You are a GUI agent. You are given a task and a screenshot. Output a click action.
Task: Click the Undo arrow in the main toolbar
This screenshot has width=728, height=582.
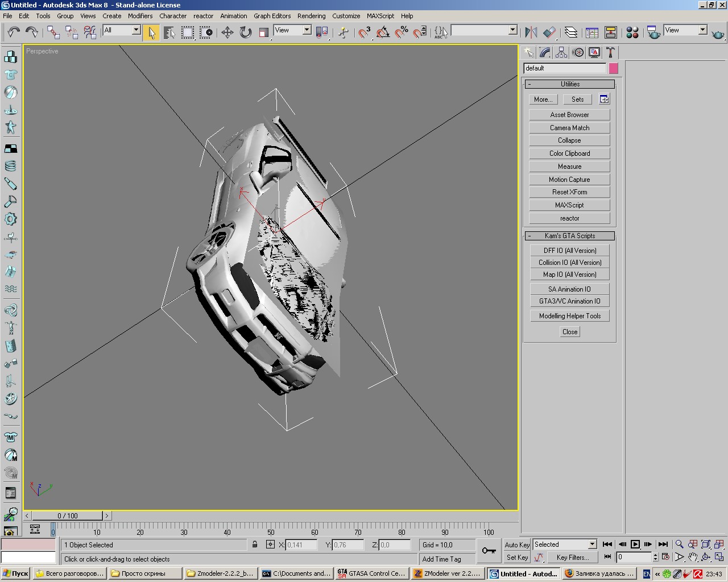[x=14, y=32]
